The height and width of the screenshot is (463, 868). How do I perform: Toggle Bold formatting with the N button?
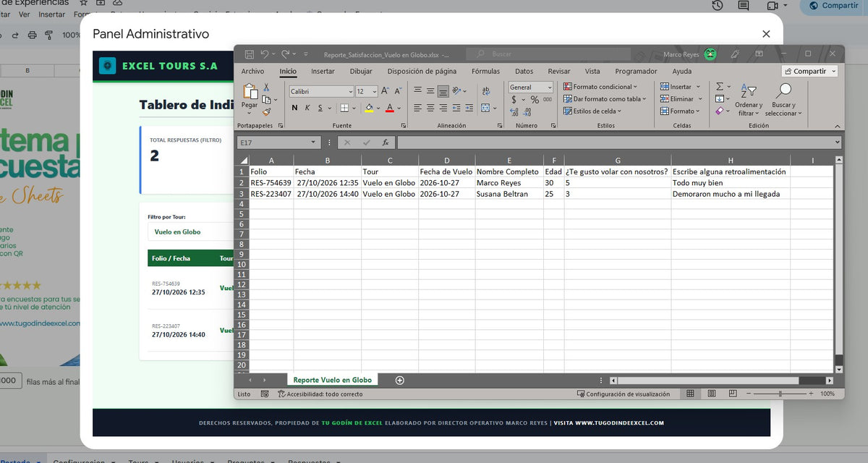[x=294, y=108]
